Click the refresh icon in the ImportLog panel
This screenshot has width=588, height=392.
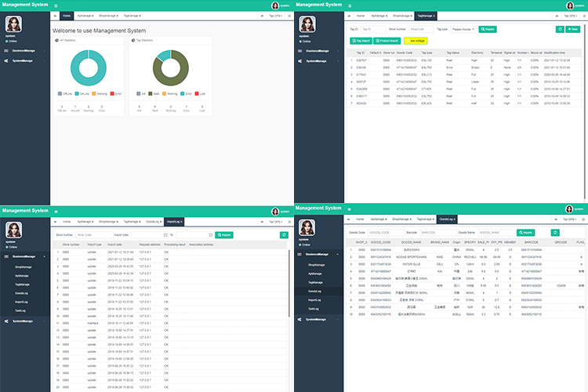tap(284, 234)
